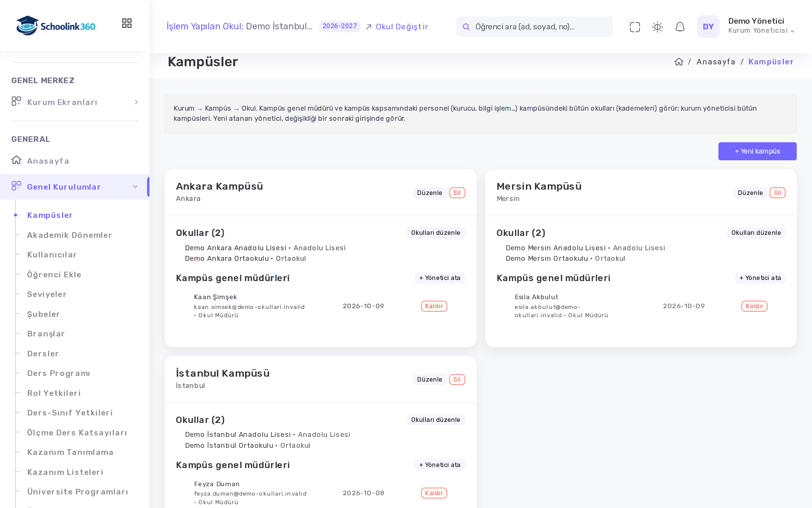Screen dimensions: 812x508
Task: Click the Okul Değiştir link
Action: coord(401,27)
